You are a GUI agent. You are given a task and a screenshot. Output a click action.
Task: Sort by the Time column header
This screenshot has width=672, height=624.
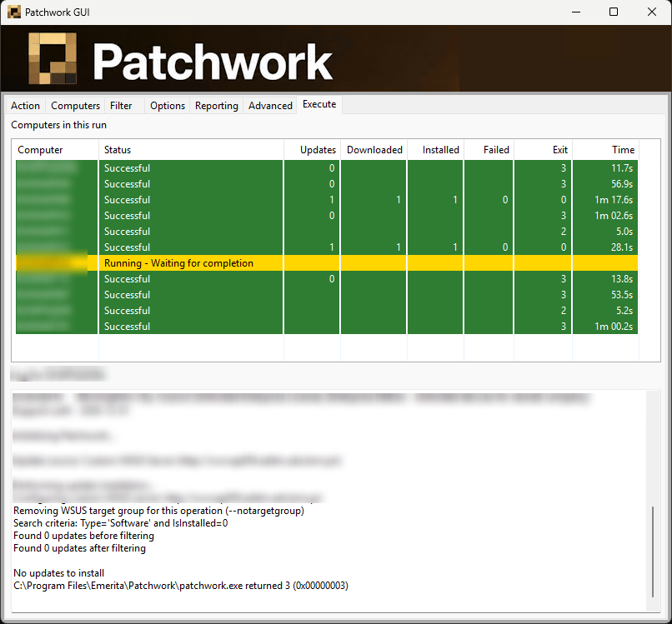[x=605, y=150]
